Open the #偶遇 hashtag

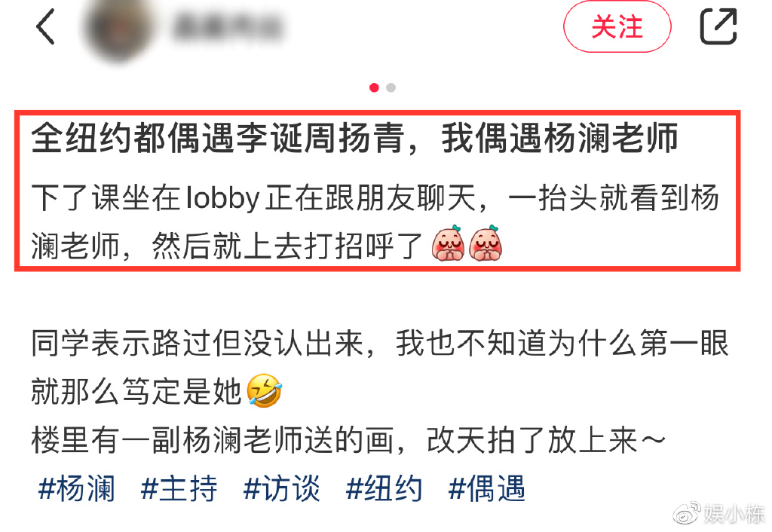coord(486,489)
